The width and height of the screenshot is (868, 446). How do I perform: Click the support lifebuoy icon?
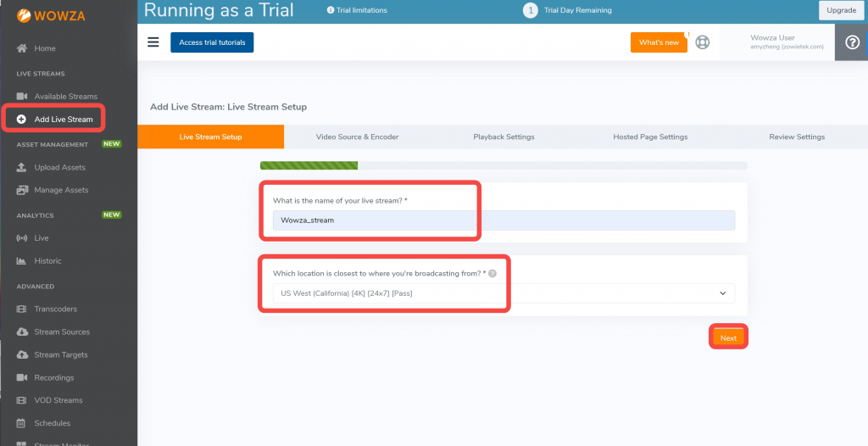coord(703,42)
